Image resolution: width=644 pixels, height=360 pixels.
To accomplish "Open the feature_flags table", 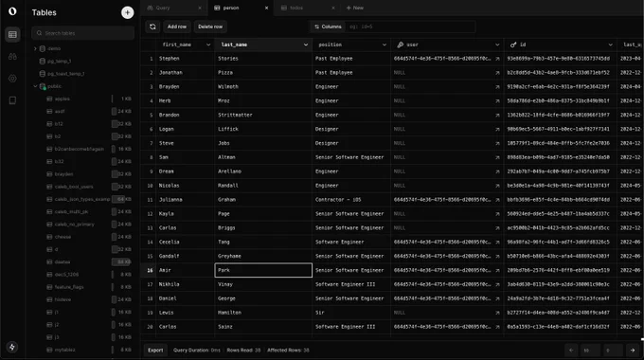I will (x=69, y=287).
